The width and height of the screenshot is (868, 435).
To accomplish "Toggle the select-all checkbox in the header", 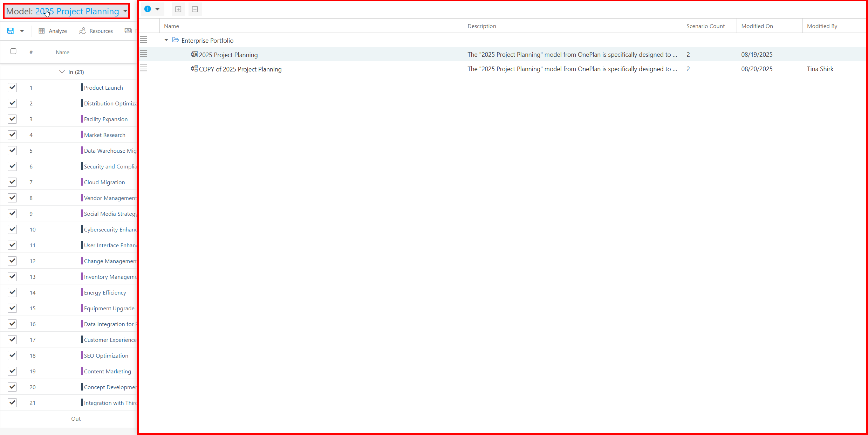I will (13, 51).
